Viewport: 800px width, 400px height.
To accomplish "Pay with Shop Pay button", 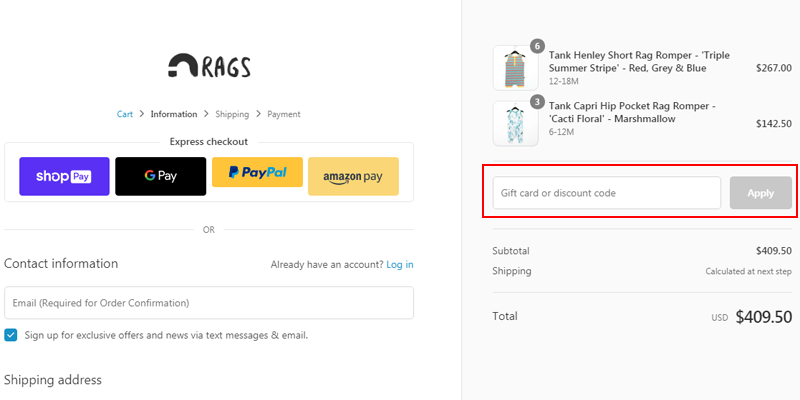I will [64, 177].
